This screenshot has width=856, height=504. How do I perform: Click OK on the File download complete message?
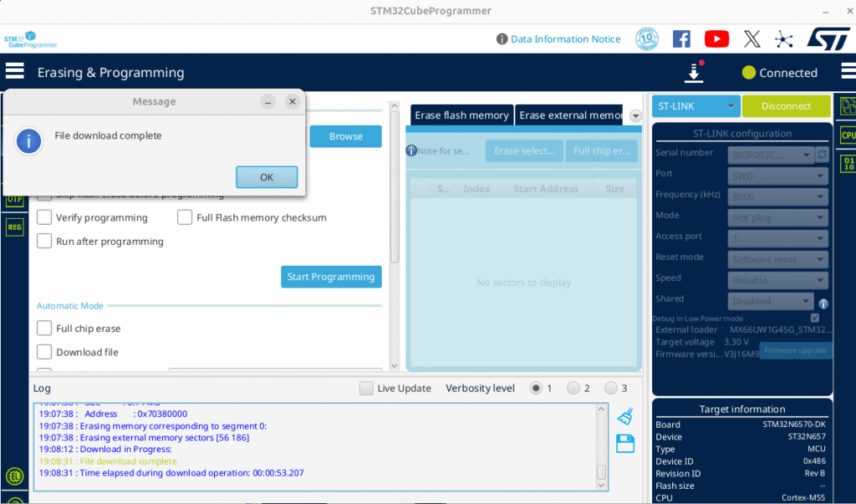(267, 176)
